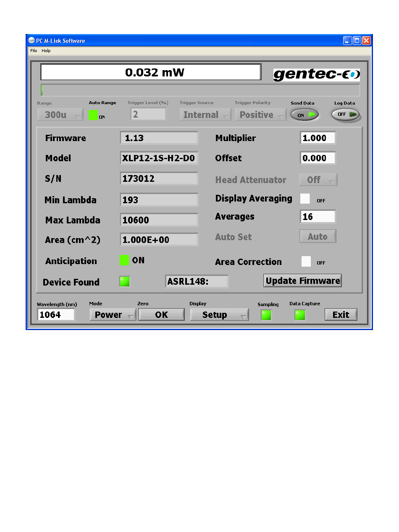Click the Area value 1.000E+00

coord(159,240)
